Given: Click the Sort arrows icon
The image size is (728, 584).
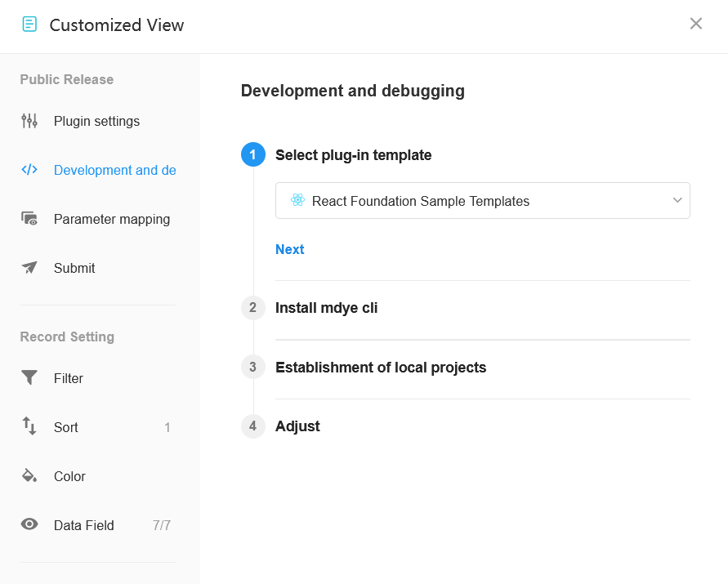Looking at the screenshot, I should [x=29, y=426].
